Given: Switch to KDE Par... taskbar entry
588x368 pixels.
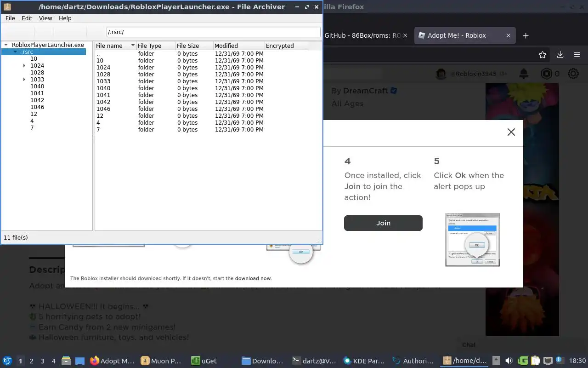Looking at the screenshot, I should pyautogui.click(x=364, y=361).
